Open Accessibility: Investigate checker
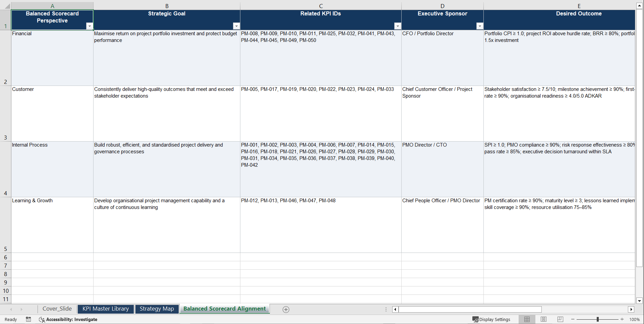Image resolution: width=644 pixels, height=324 pixels. point(68,319)
